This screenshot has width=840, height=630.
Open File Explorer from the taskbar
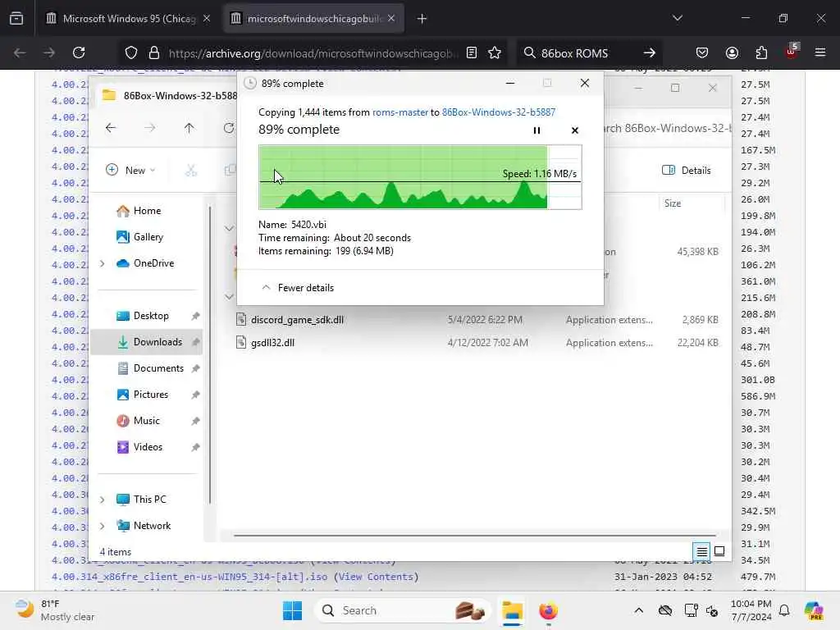512,610
